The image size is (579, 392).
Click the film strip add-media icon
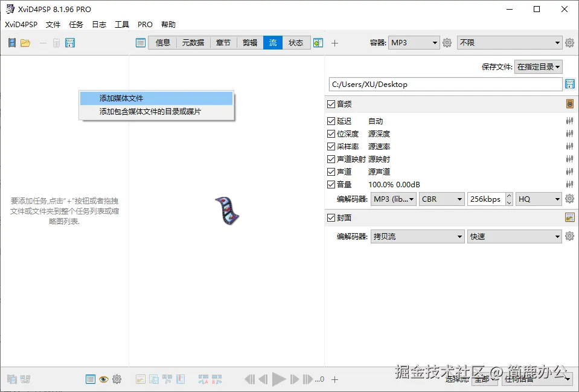coord(12,43)
